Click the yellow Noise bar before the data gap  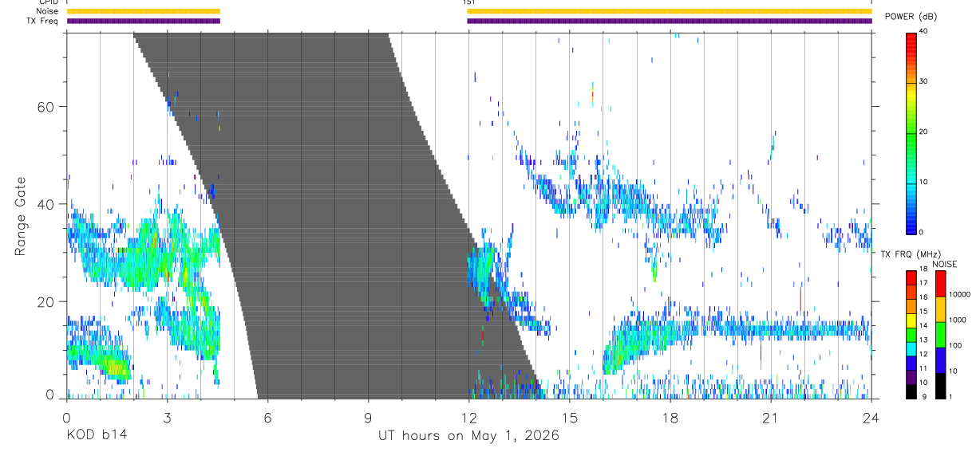point(144,11)
